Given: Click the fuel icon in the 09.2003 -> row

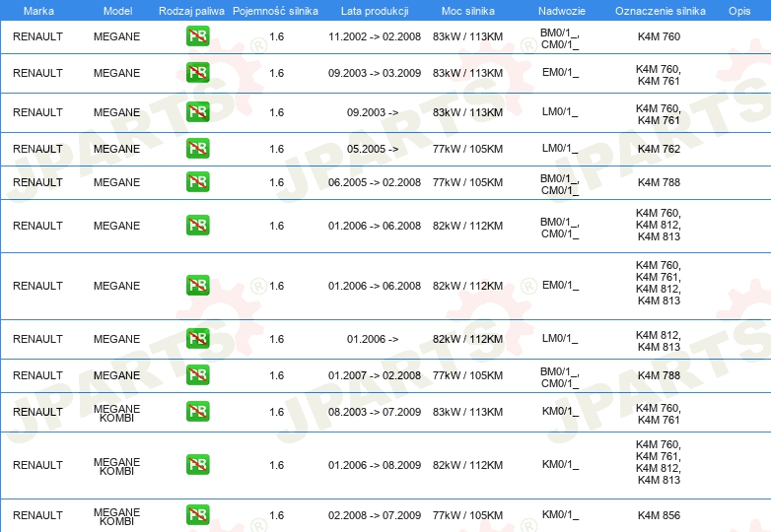Looking at the screenshot, I should [x=197, y=112].
